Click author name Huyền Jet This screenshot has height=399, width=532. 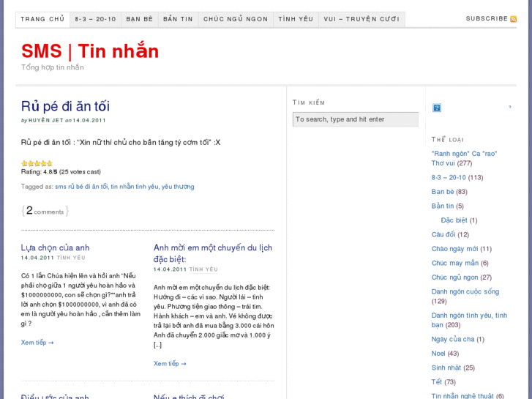[x=46, y=120]
